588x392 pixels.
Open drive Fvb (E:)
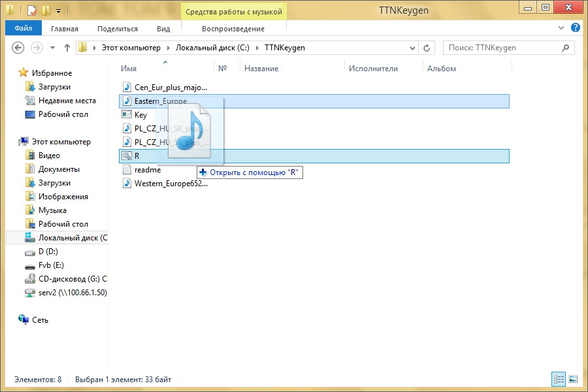[x=51, y=265]
